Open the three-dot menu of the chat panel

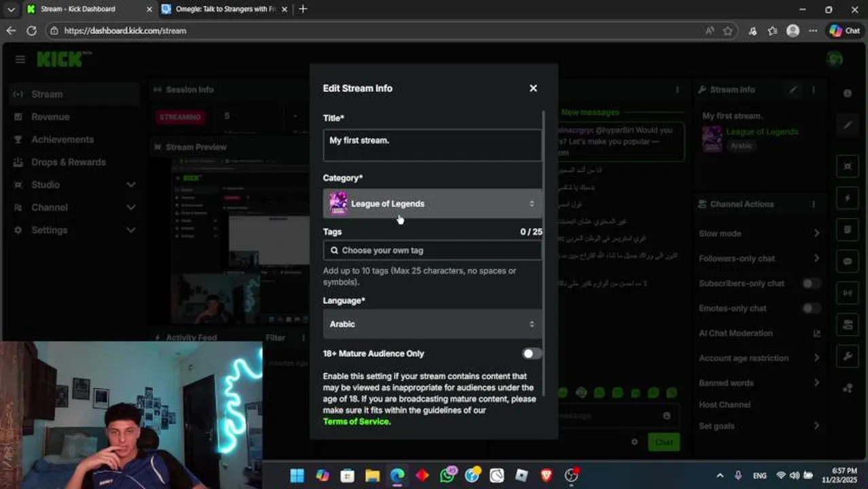pos(677,90)
